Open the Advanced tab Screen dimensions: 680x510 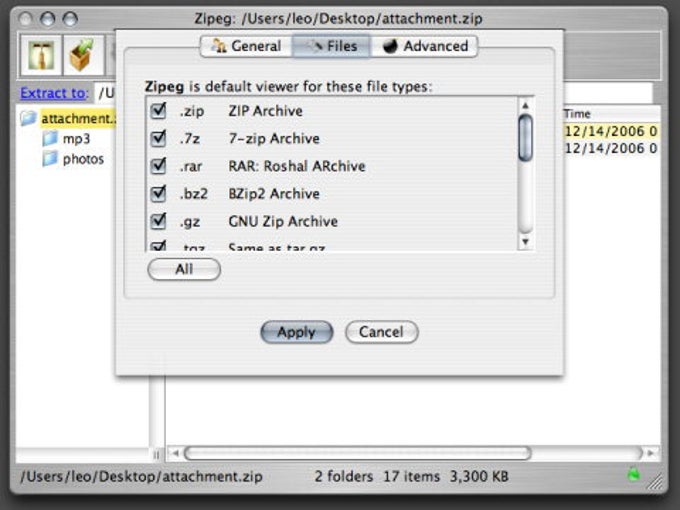point(425,46)
